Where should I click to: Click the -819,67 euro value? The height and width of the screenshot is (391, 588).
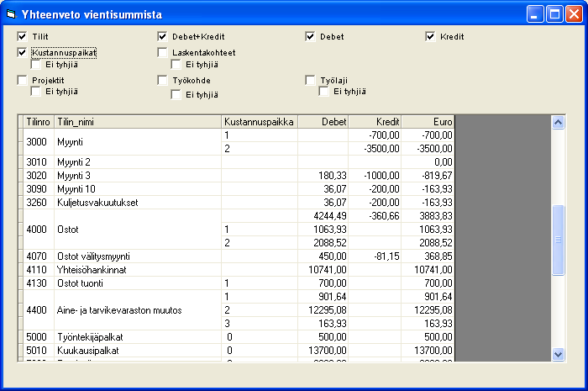428,176
